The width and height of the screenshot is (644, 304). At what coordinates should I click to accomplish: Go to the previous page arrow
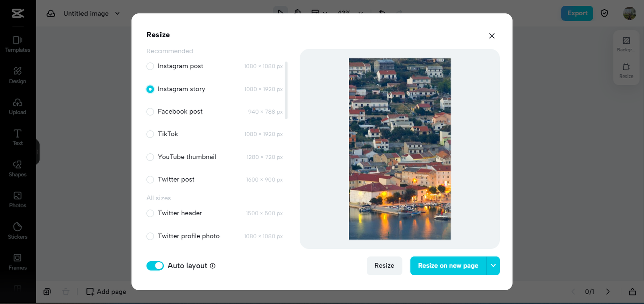(573, 292)
